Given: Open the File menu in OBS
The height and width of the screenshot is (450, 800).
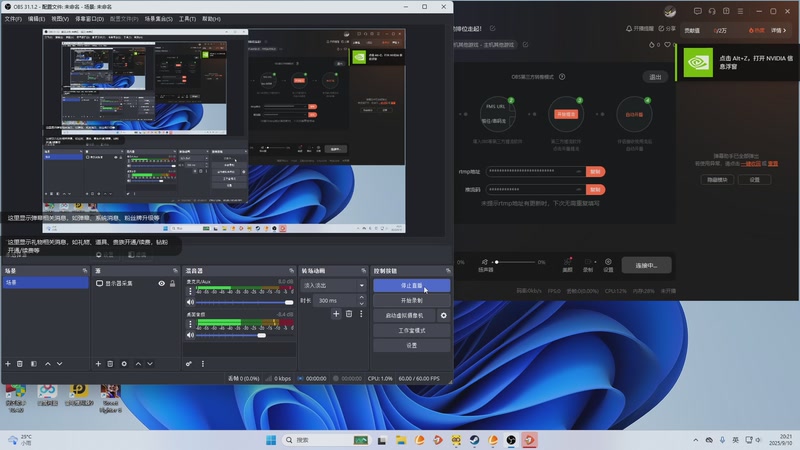Looking at the screenshot, I should click(x=13, y=19).
